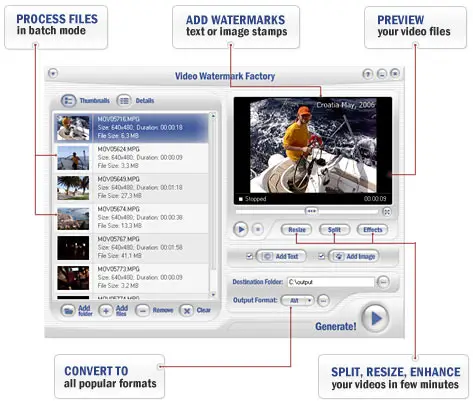Click file list scroll down arrow
Screen dimensions: 473x404
click(213, 295)
